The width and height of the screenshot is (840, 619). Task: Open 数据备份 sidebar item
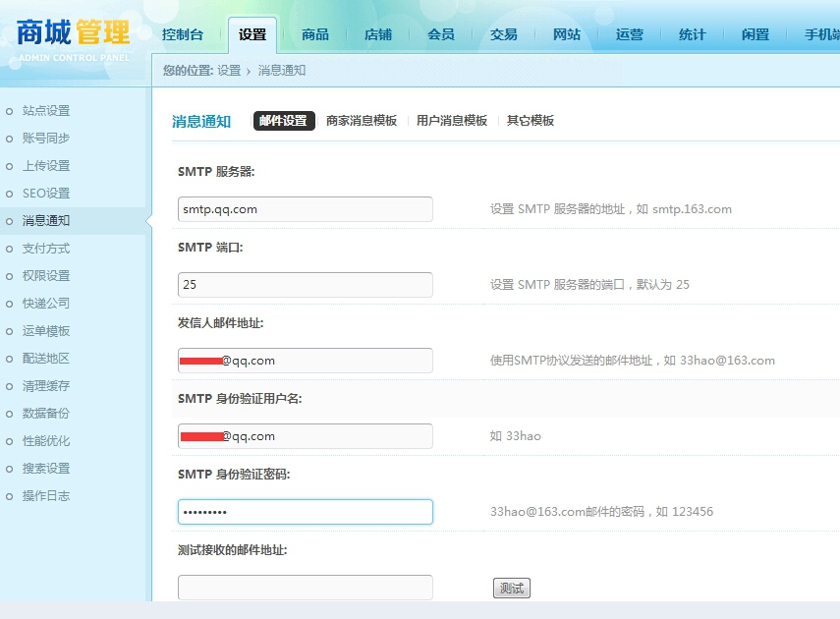[46, 414]
